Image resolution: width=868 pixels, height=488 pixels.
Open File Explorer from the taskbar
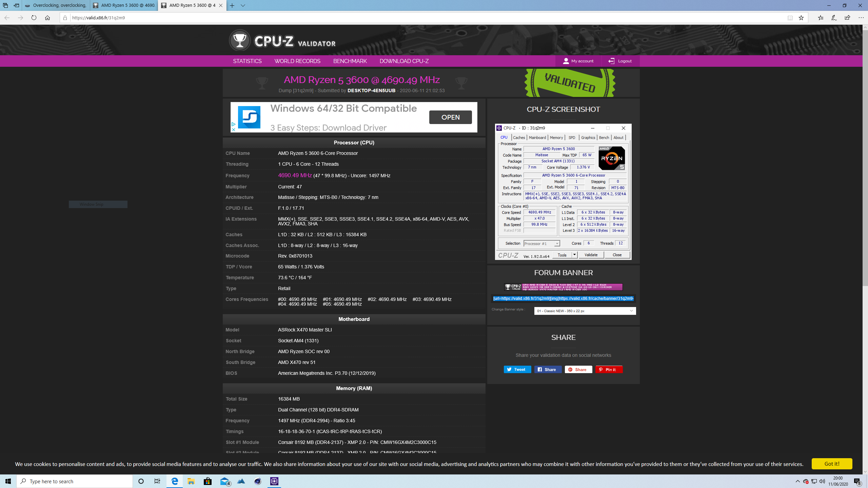click(191, 481)
